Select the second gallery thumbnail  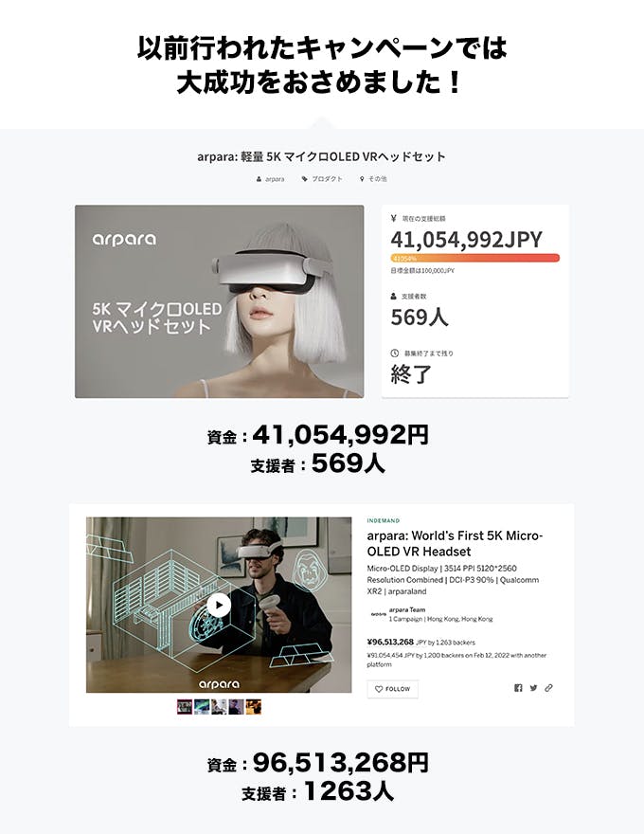pos(202,707)
